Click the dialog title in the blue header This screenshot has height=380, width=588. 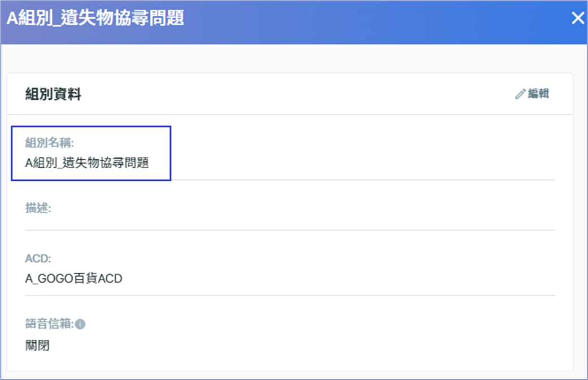click(x=95, y=18)
